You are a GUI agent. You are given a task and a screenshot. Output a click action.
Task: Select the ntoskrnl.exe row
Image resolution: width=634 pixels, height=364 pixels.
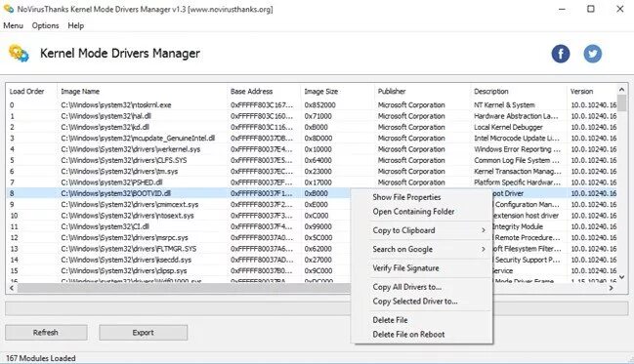pyautogui.click(x=312, y=105)
